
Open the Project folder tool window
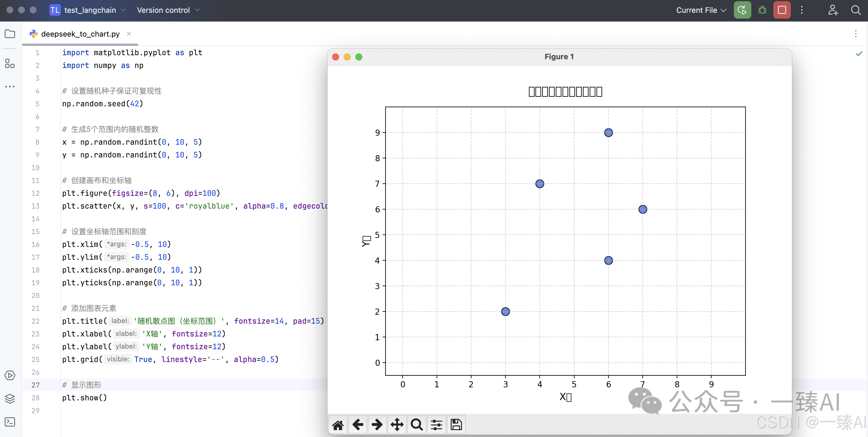click(10, 34)
